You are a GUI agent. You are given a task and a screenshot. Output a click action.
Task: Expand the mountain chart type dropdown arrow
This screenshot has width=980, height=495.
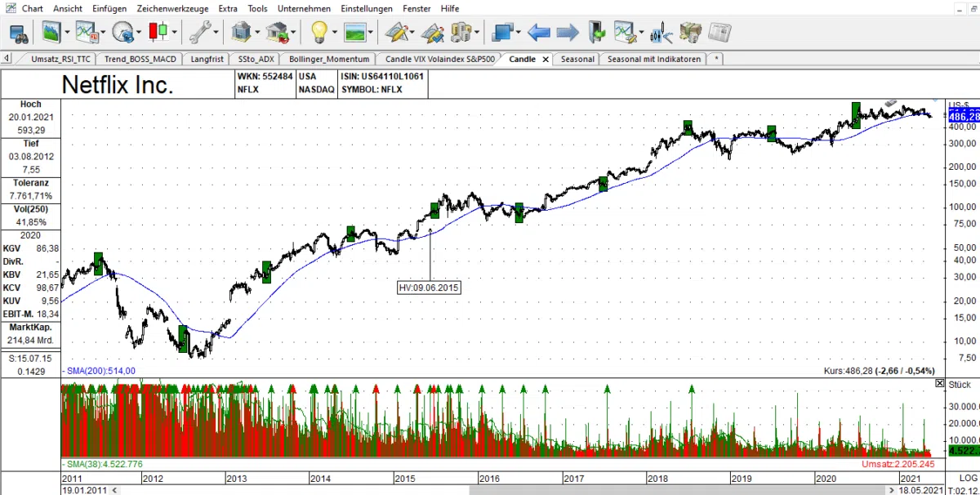(x=67, y=33)
